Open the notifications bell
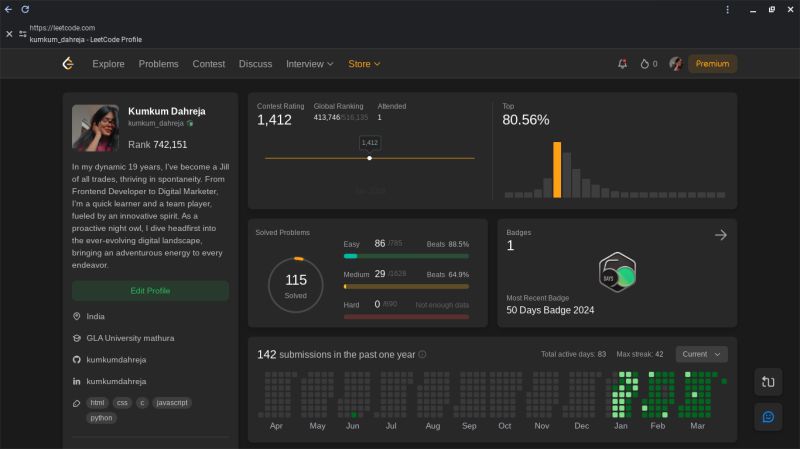 (622, 64)
